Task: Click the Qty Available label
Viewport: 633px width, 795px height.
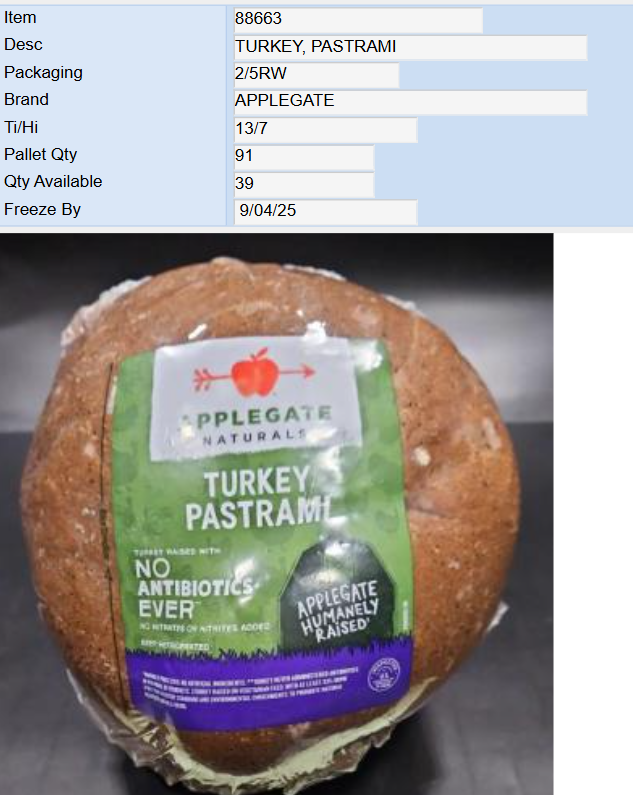Action: click(53, 182)
